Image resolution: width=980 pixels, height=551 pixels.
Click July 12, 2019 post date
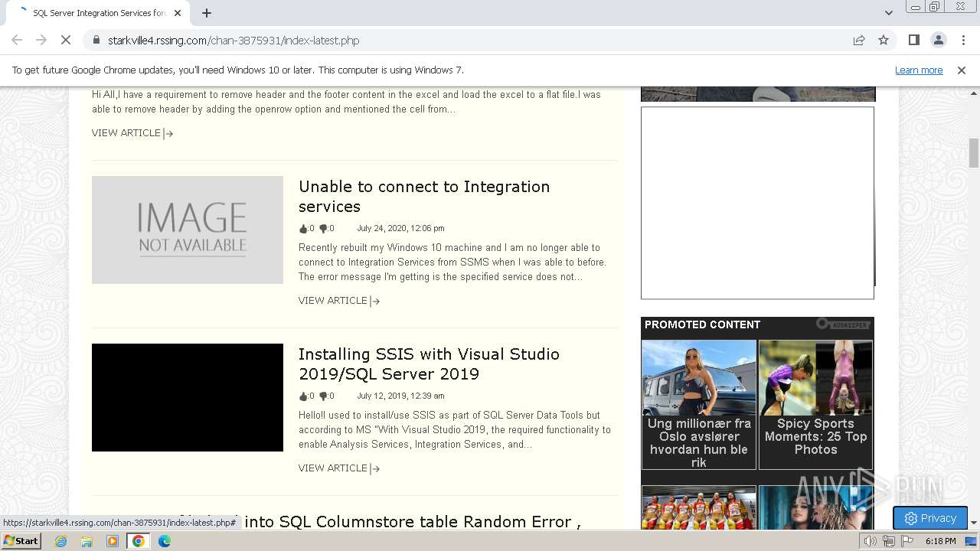point(400,396)
